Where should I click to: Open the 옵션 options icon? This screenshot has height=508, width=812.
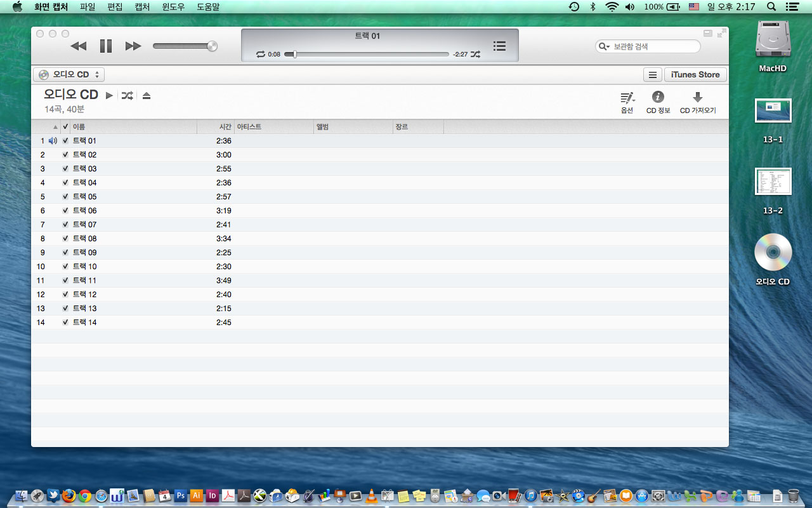point(627,97)
